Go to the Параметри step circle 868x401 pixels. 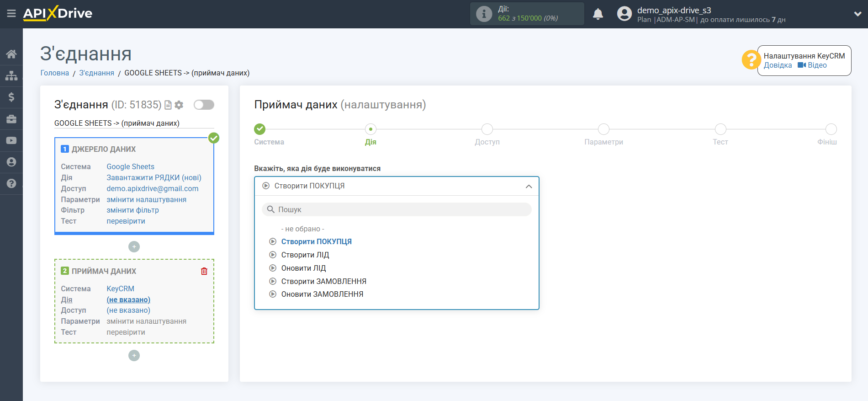[x=603, y=129]
